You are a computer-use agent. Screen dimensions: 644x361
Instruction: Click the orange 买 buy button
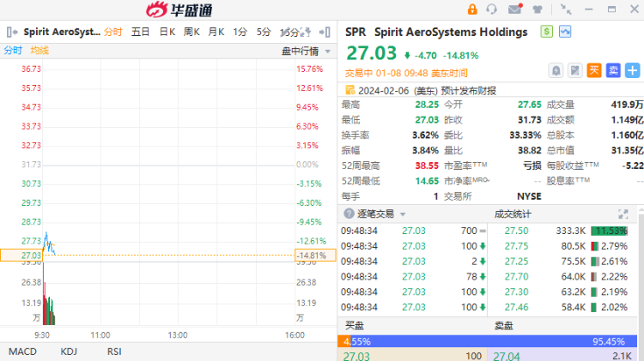tap(594, 70)
